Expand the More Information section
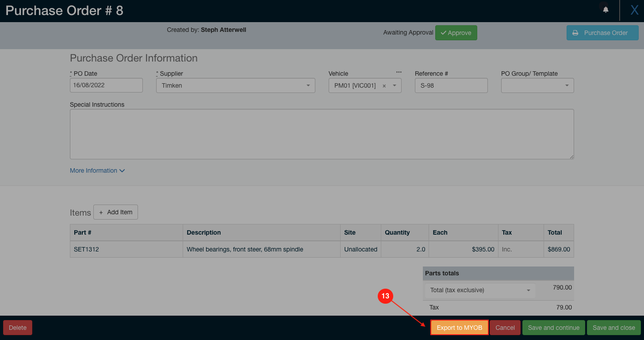The height and width of the screenshot is (340, 644). coord(97,170)
